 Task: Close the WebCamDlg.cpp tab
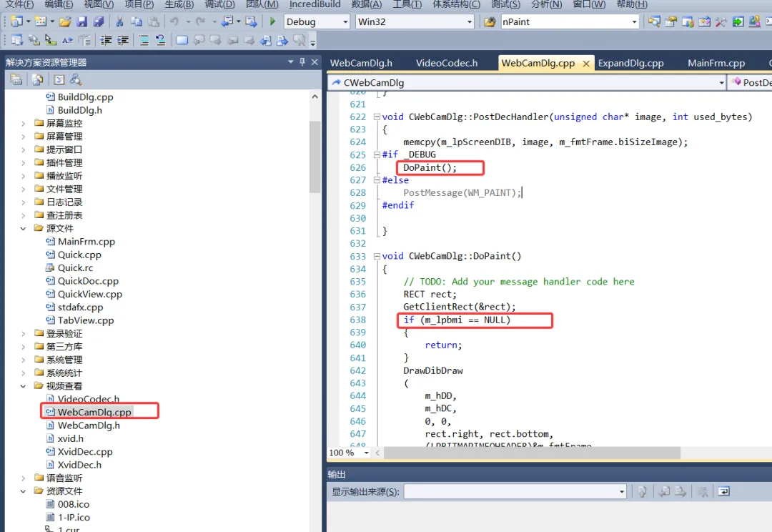tap(586, 64)
